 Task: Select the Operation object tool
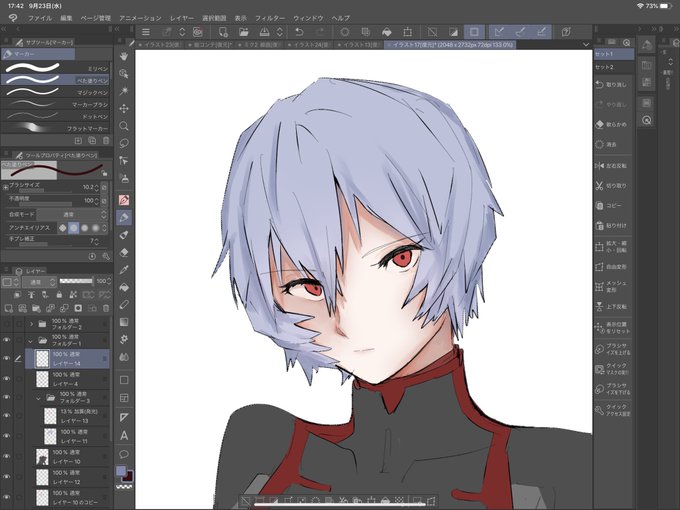point(124,160)
